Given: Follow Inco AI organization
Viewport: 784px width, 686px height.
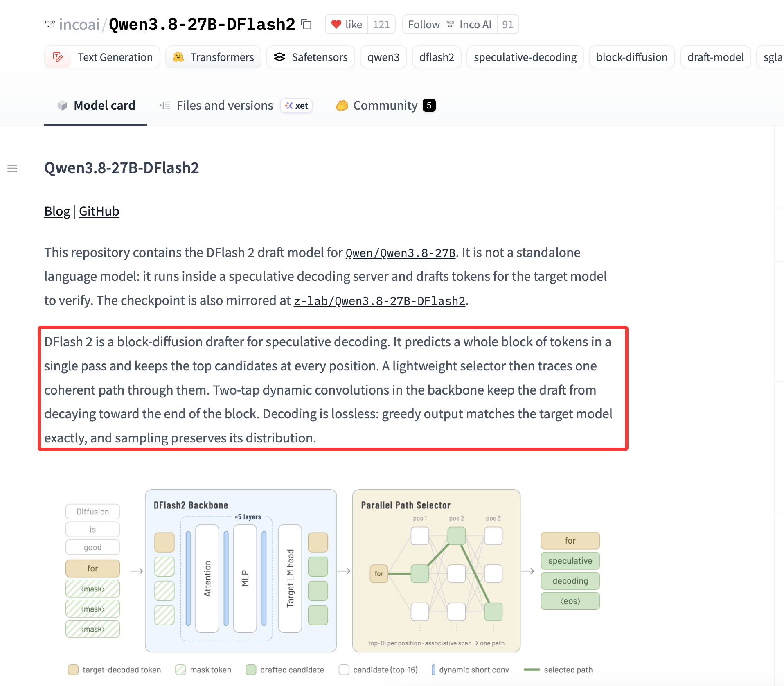Looking at the screenshot, I should point(450,25).
